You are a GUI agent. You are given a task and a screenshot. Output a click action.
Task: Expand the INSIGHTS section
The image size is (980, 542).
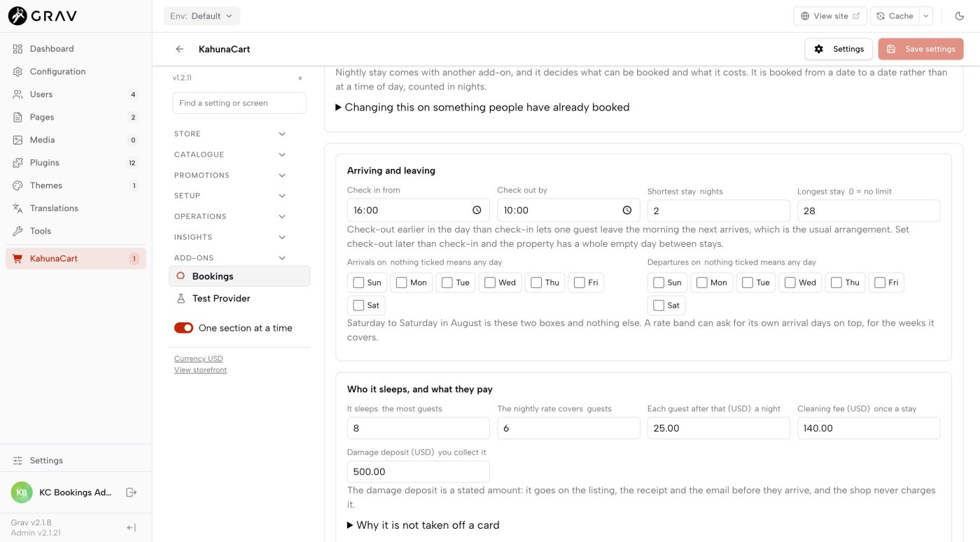[x=230, y=237]
